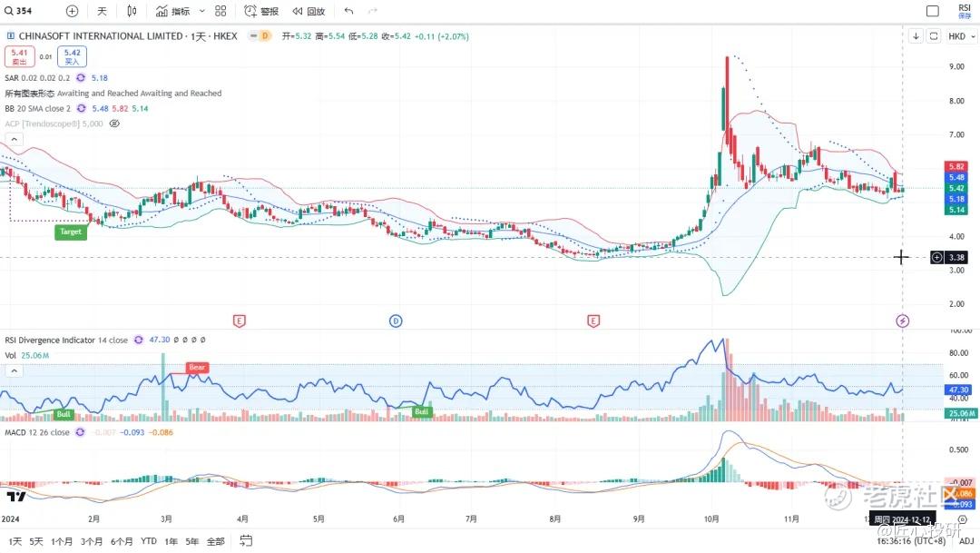Toggle ADJ adjusted price setting
This screenshot has height=553, width=980.
click(x=966, y=541)
